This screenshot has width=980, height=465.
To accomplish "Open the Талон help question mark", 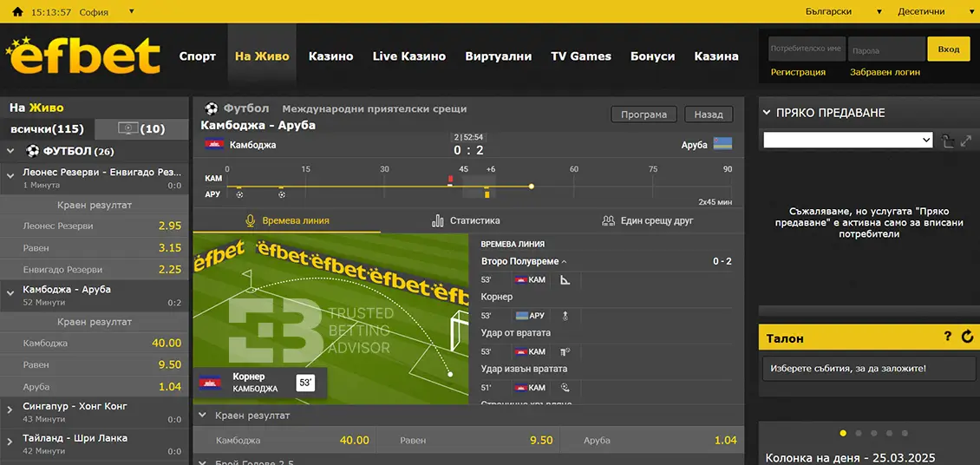I will [x=948, y=337].
